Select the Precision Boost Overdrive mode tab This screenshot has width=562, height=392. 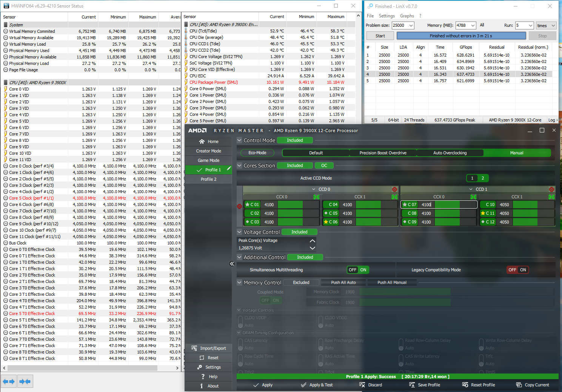pos(383,153)
